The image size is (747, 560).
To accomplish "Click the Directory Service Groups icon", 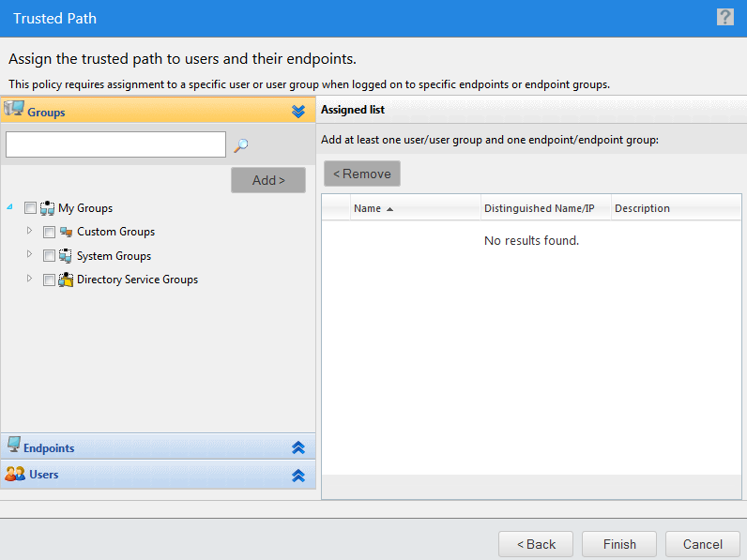I will pos(66,280).
